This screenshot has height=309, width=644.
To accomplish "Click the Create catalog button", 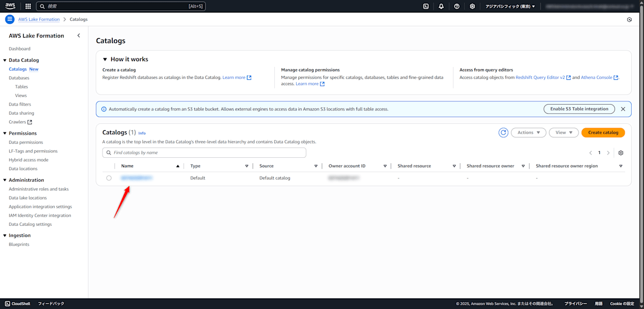I will [x=603, y=133].
